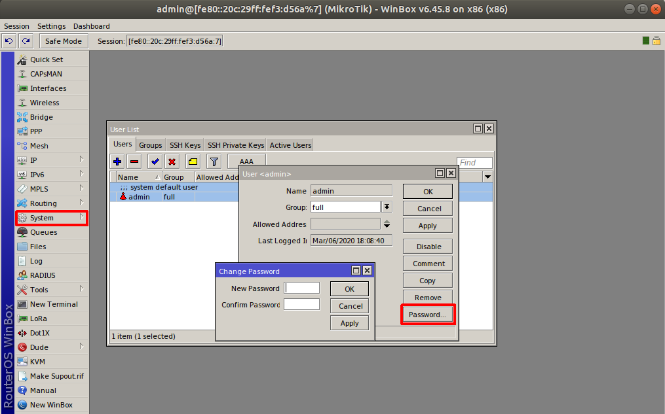Open Queues in sidebar
Viewport: 665px width, 414px height.
52,232
